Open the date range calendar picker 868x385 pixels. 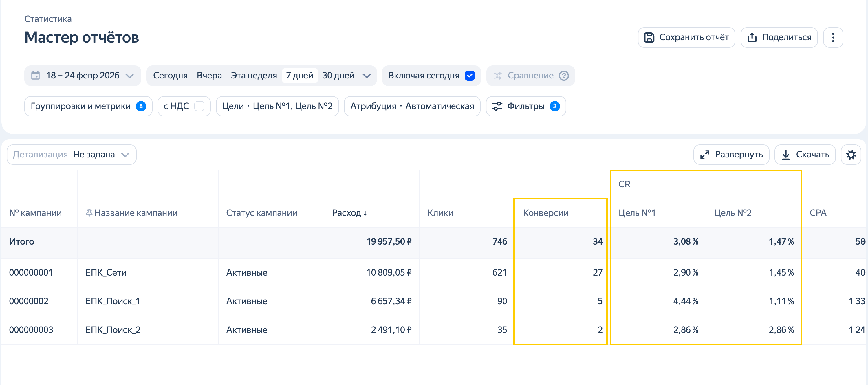click(x=83, y=76)
